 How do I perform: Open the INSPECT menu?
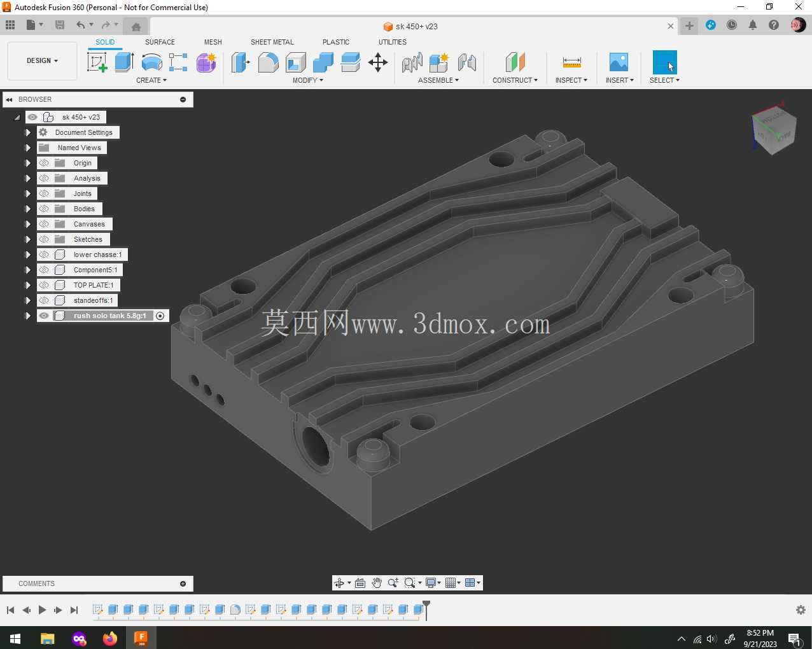[x=571, y=80]
